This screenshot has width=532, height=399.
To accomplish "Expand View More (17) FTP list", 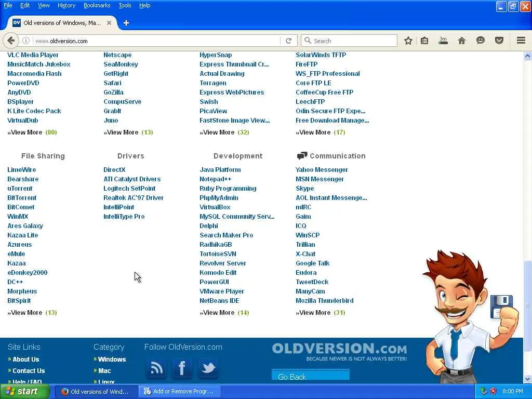I will (320, 132).
